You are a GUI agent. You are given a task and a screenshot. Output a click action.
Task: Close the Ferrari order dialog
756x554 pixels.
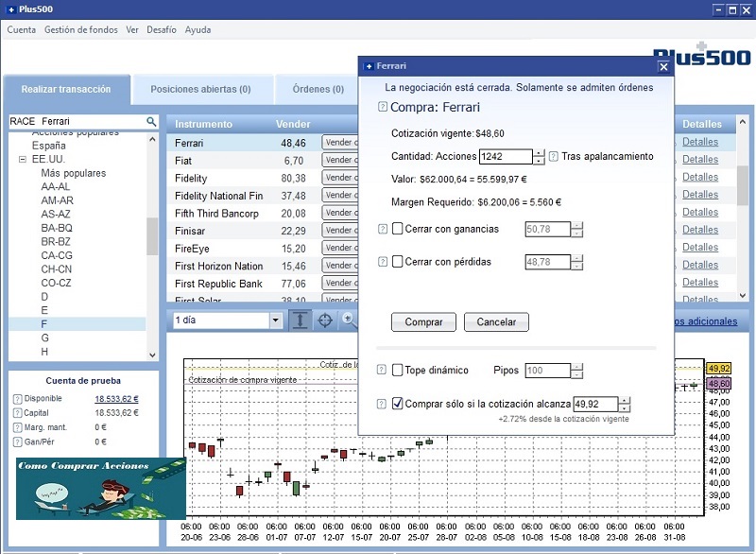(664, 67)
